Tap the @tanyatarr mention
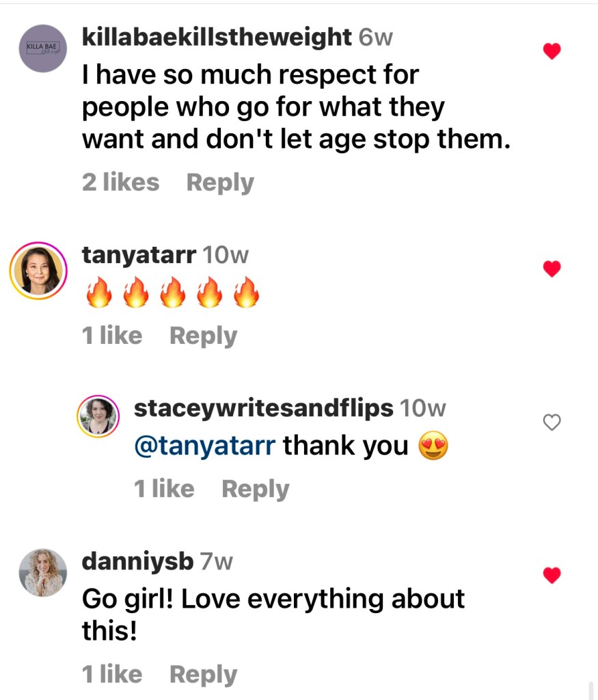This screenshot has height=700, width=598. click(204, 446)
